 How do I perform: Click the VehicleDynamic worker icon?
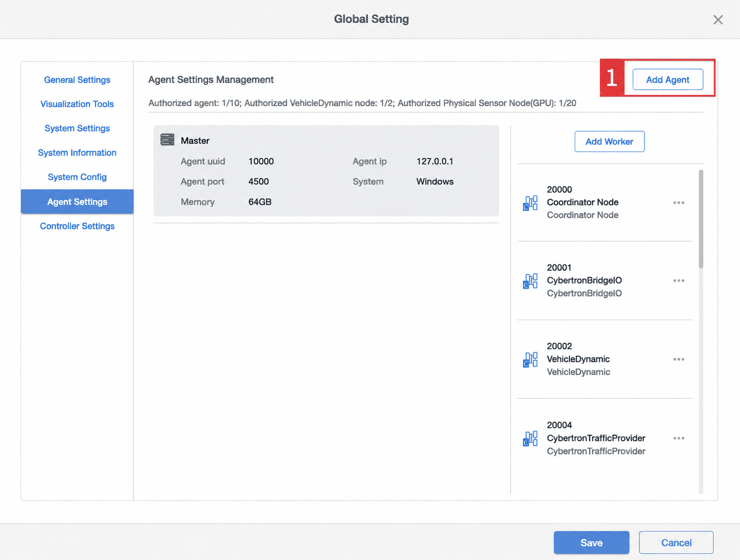[x=530, y=359]
